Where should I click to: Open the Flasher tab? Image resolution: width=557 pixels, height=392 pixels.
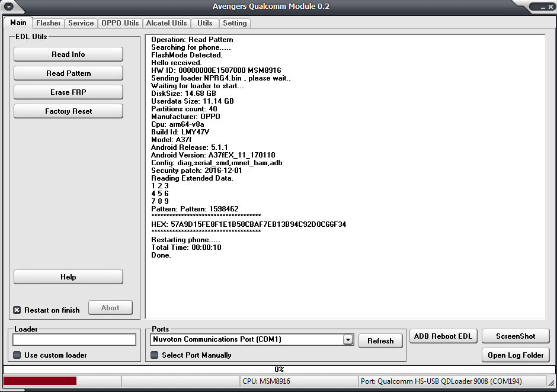[49, 23]
